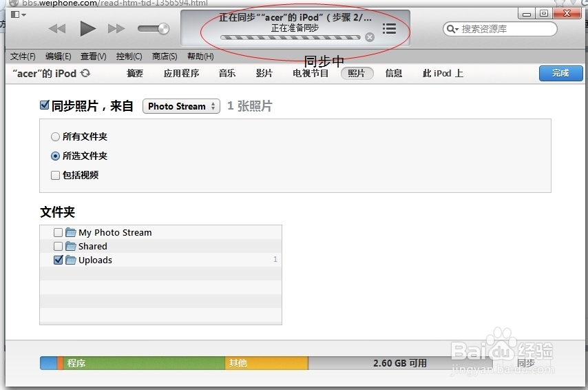Open the Photo Stream source dropdown
Screen dimensions: 588x390
[x=181, y=106]
